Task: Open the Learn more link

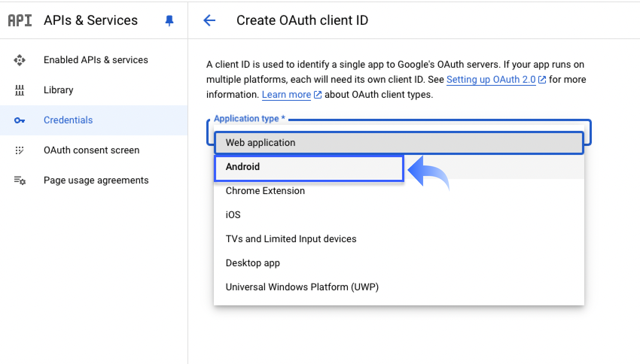Action: (286, 95)
